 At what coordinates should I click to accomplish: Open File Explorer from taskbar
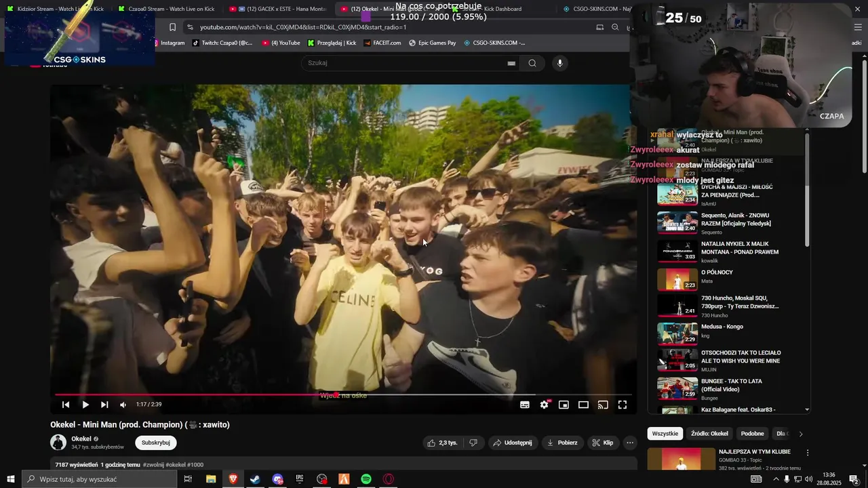211,479
